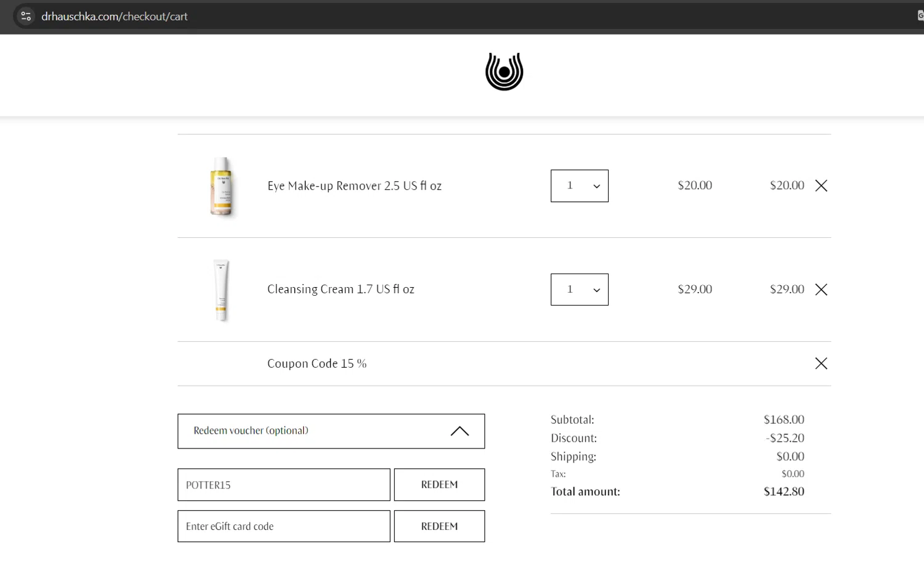The width and height of the screenshot is (924, 576).
Task: Select the Tax $0.00 value
Action: (793, 474)
